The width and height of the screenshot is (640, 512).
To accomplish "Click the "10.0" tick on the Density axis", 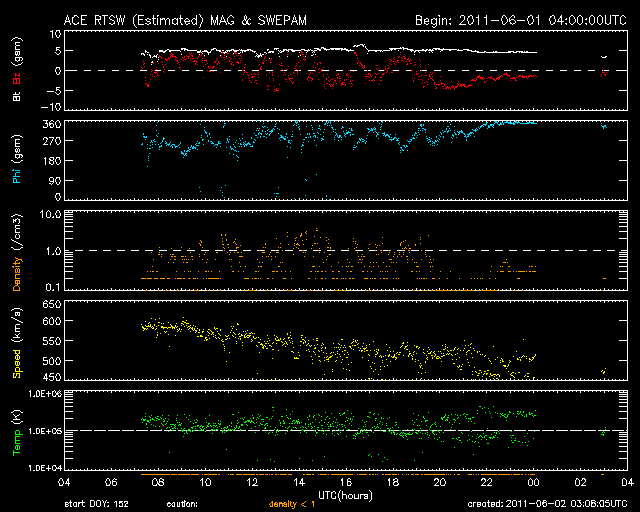I will (50, 214).
